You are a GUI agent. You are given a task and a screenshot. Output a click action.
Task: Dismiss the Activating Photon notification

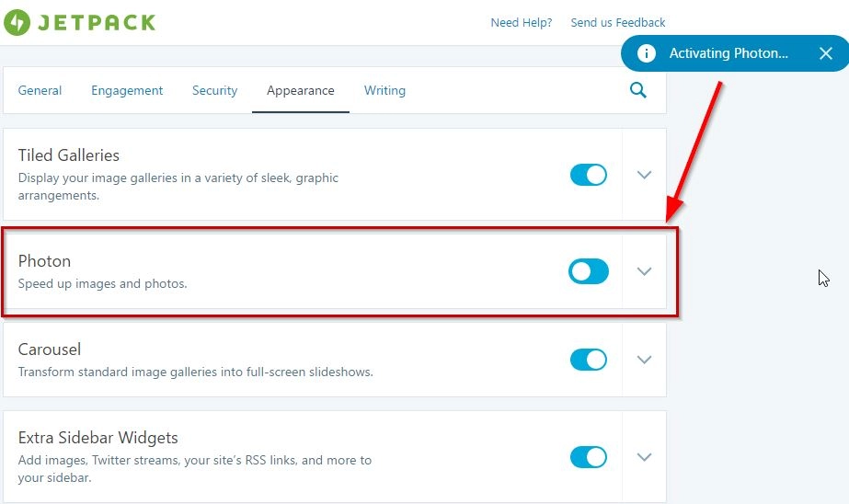tap(826, 53)
